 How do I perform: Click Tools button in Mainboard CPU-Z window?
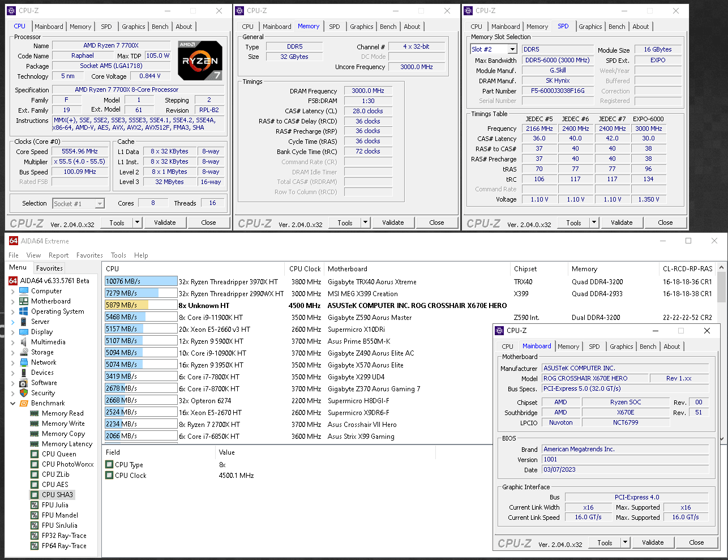click(x=605, y=542)
